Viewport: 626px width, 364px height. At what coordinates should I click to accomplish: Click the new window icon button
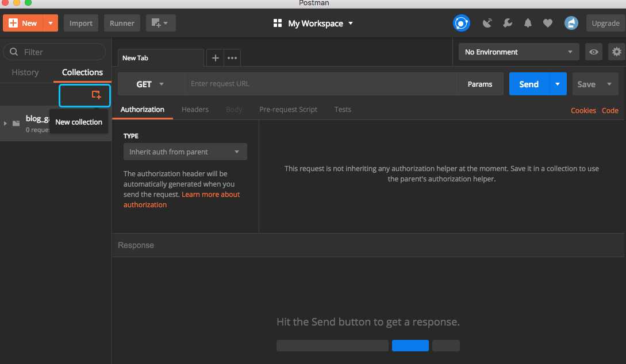(160, 23)
